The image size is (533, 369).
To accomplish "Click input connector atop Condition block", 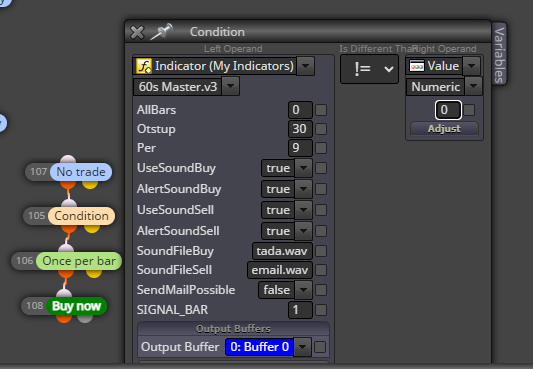I will point(69,203).
